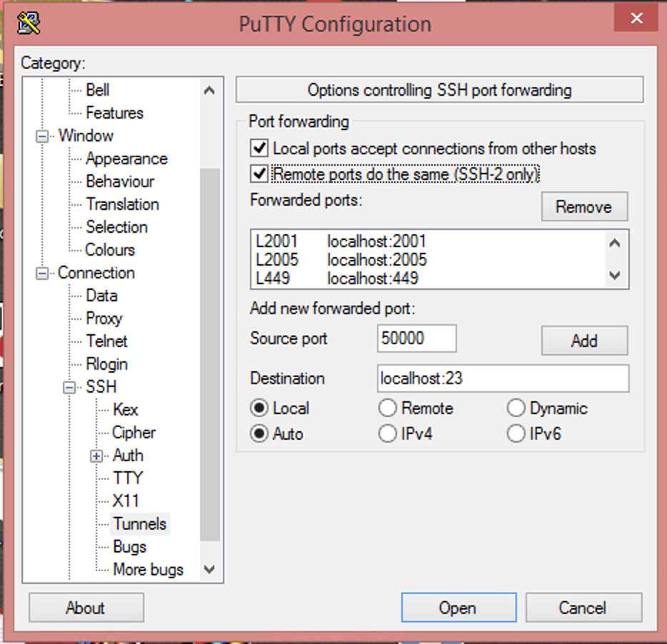Image resolution: width=667 pixels, height=644 pixels.
Task: Select the Window category
Action: (86, 136)
